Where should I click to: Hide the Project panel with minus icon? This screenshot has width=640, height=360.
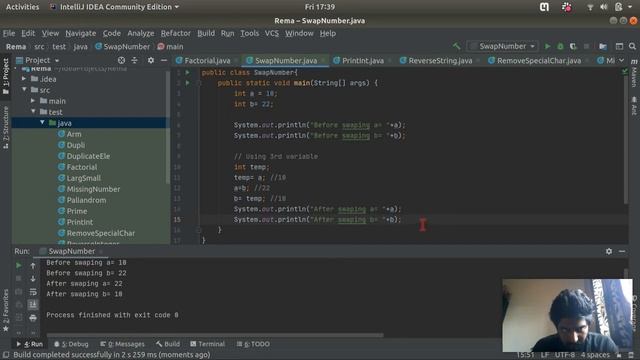click(x=164, y=60)
